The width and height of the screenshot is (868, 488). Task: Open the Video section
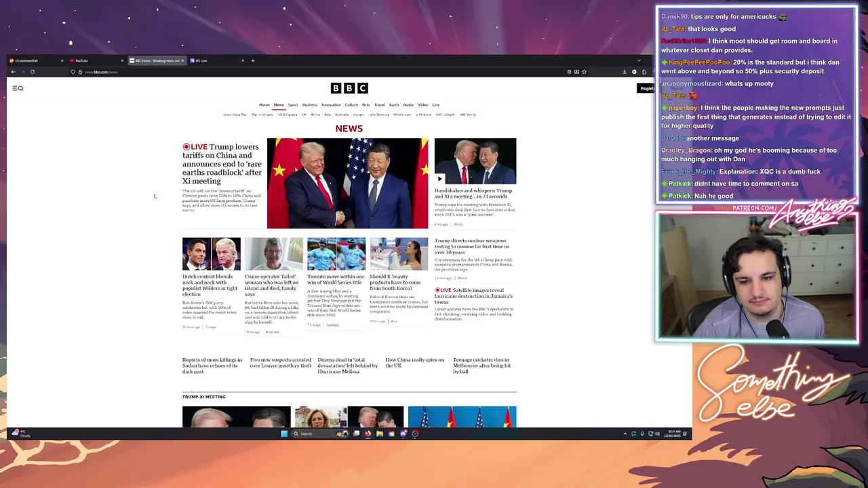click(x=423, y=105)
